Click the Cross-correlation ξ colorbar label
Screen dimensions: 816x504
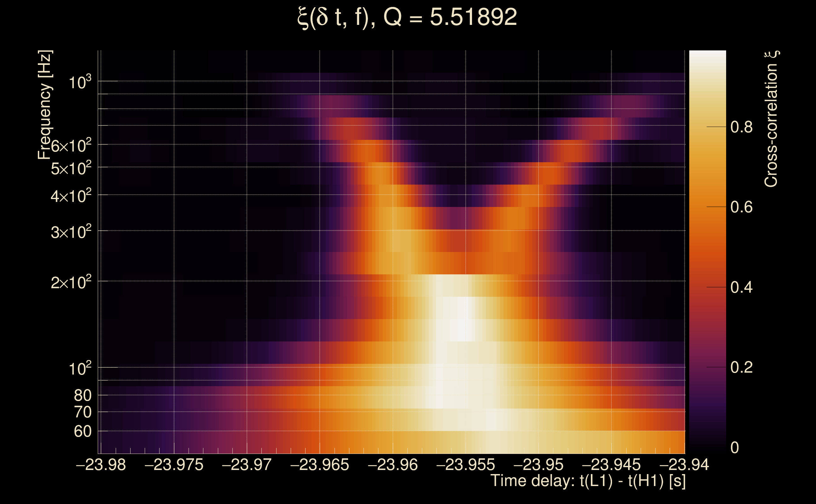pos(771,119)
